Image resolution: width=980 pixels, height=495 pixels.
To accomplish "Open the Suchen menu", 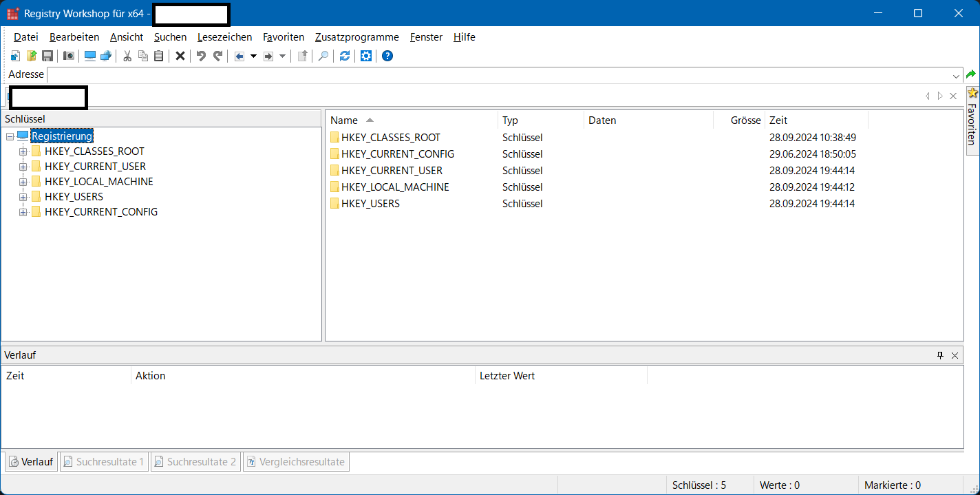I will 171,37.
